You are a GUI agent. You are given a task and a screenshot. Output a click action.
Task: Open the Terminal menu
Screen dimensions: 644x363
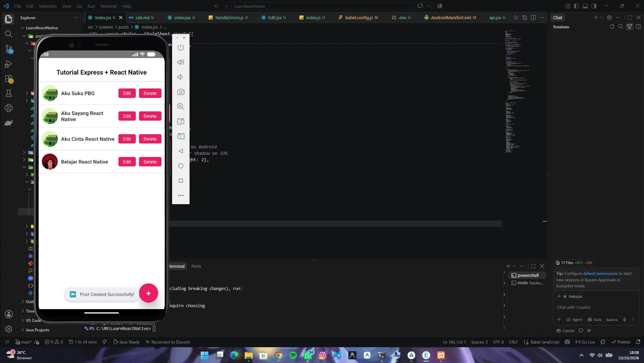(108, 6)
